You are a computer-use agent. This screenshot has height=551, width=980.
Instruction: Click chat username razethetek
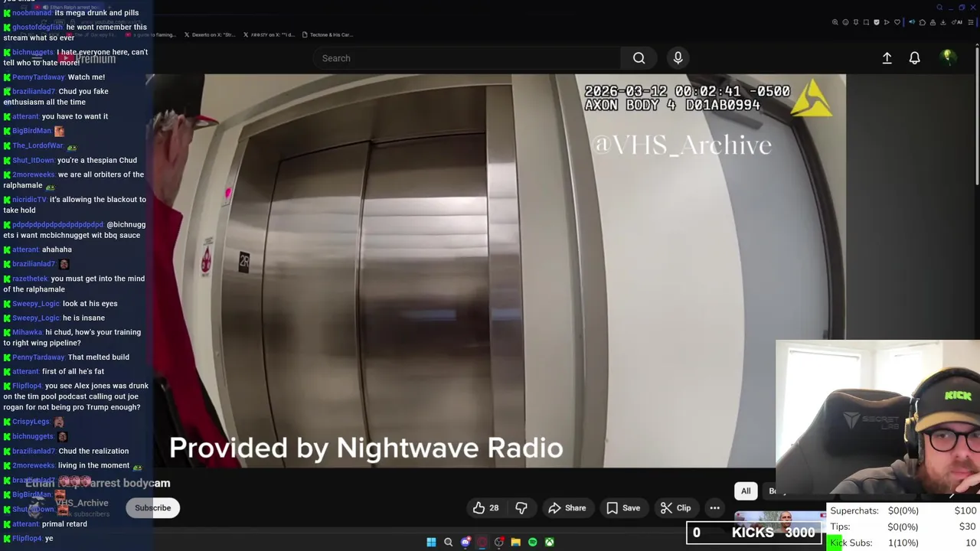(x=30, y=279)
